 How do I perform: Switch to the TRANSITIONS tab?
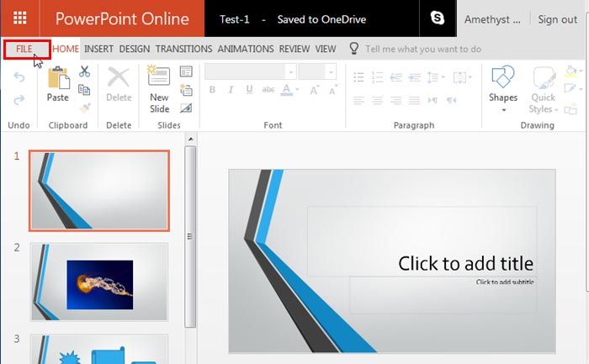[x=183, y=49]
